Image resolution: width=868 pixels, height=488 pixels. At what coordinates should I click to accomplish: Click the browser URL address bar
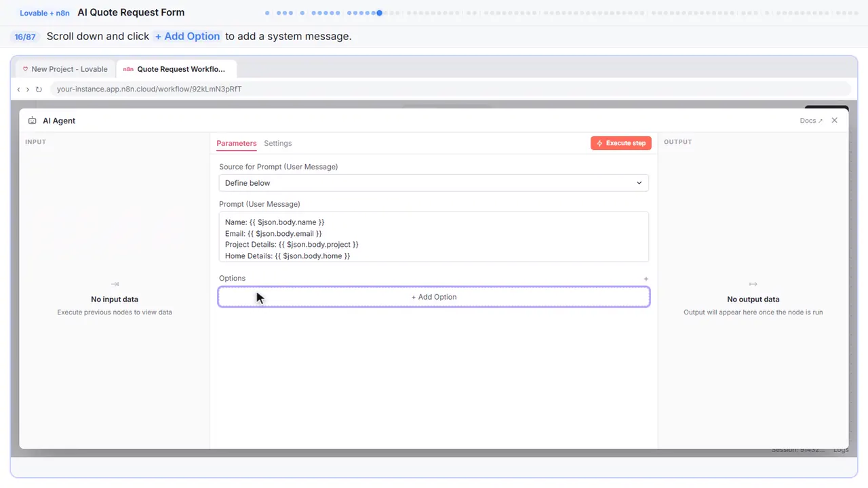tap(450, 89)
